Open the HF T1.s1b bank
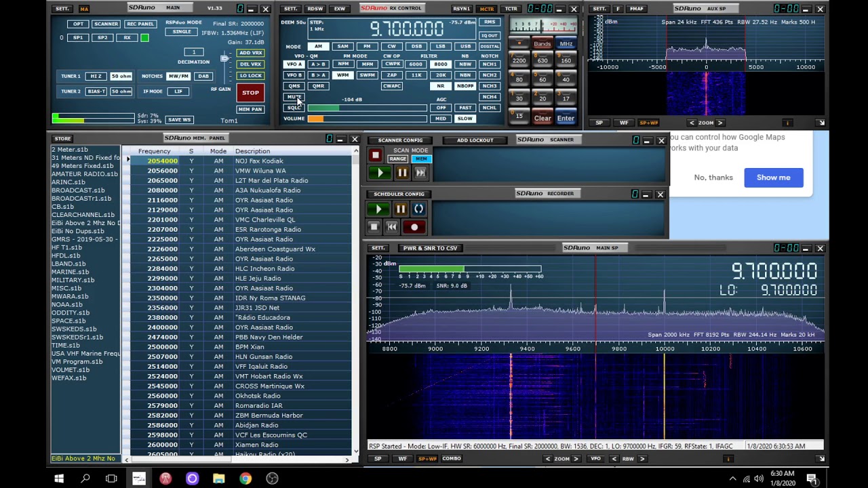 point(67,247)
